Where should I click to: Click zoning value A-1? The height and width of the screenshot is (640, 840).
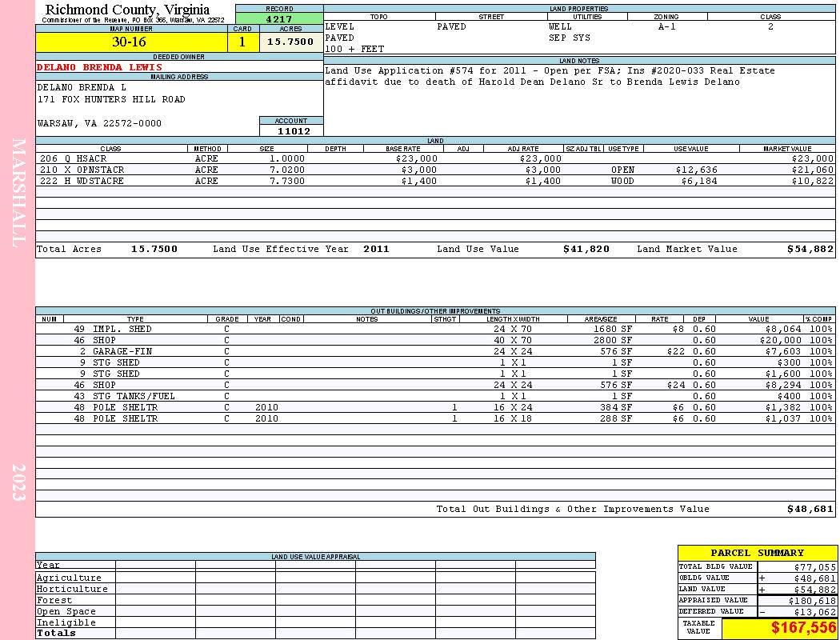point(667,26)
